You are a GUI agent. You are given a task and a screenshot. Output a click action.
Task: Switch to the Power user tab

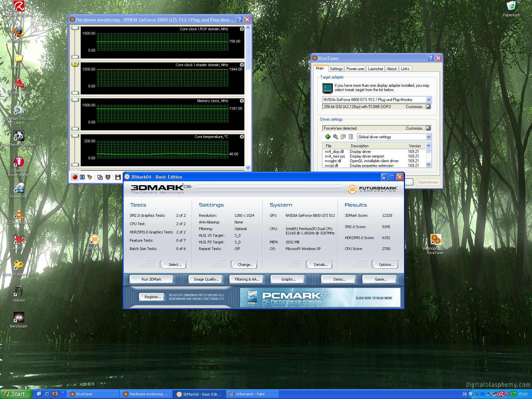[x=355, y=69]
